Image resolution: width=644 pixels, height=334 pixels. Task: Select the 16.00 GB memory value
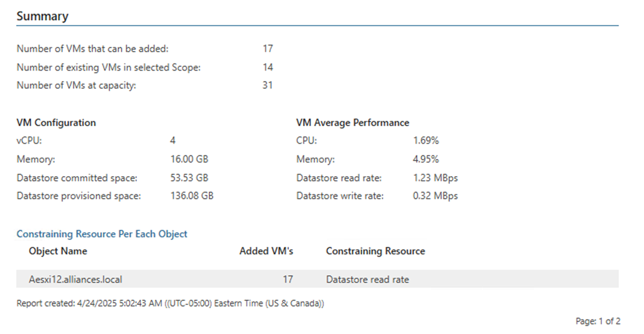tap(189, 159)
